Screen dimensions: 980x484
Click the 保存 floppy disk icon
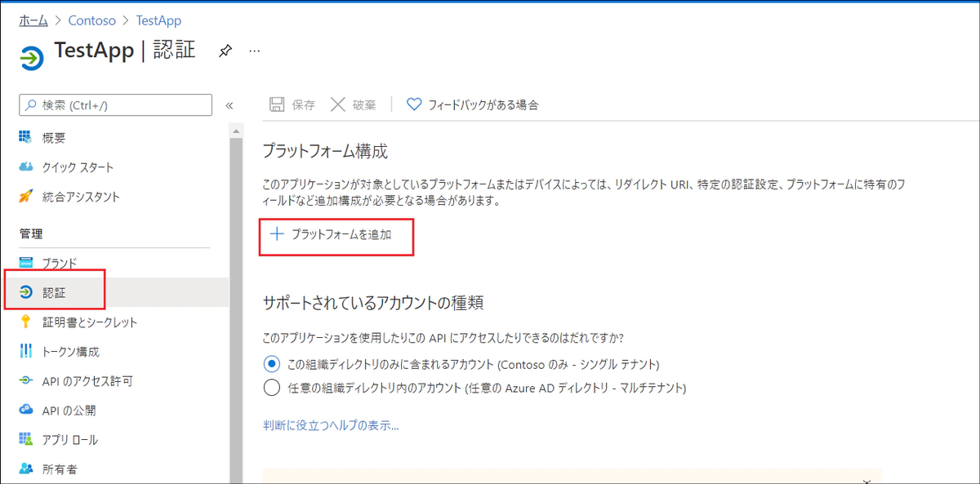277,104
